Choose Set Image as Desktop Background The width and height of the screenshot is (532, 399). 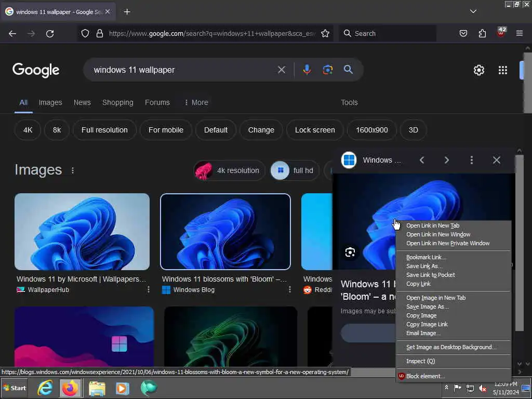(454, 347)
